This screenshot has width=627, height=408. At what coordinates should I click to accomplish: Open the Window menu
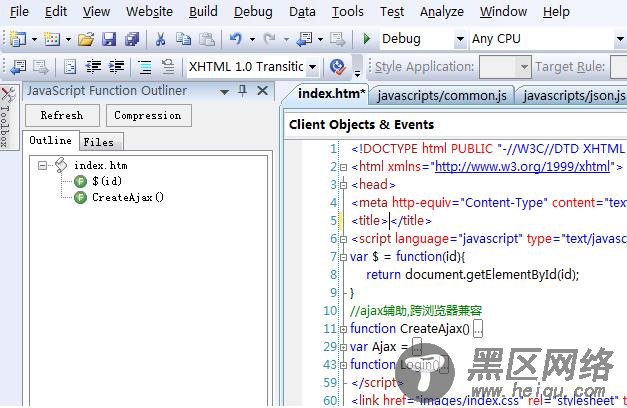[x=503, y=12]
